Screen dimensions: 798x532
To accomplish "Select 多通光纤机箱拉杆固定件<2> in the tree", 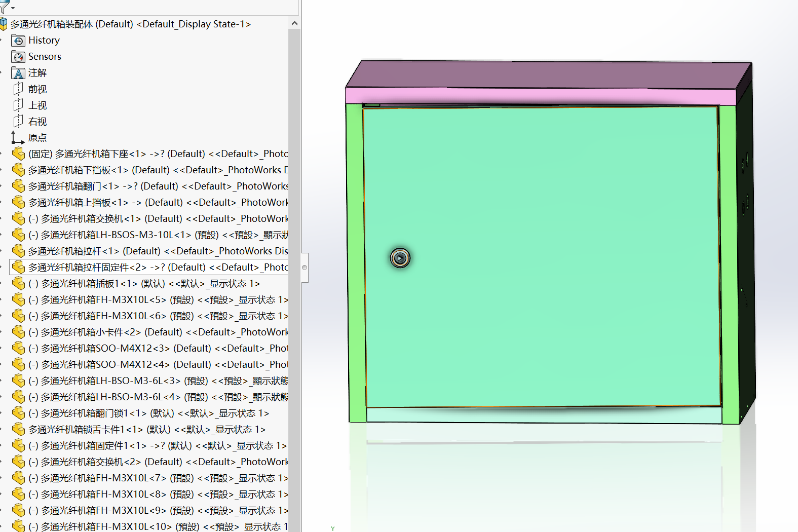I will (149, 268).
